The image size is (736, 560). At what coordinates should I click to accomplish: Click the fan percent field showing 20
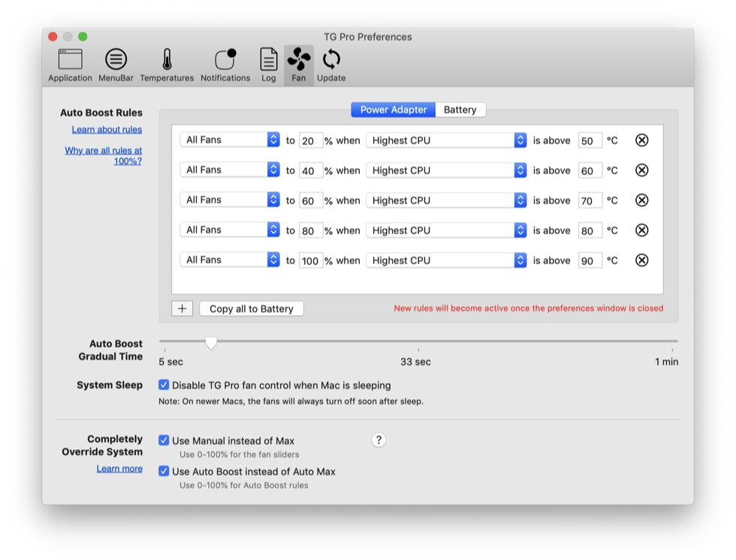coord(311,140)
